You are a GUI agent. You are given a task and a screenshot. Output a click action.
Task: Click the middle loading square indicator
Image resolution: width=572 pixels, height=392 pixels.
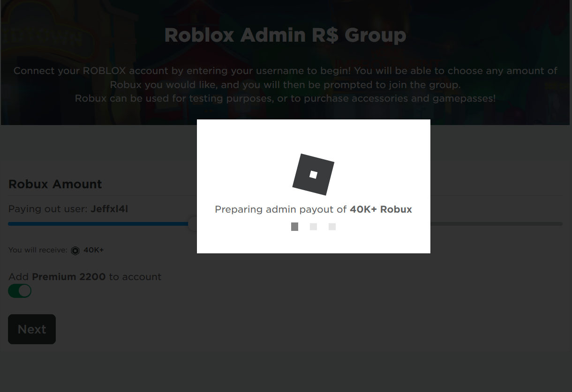pos(313,227)
